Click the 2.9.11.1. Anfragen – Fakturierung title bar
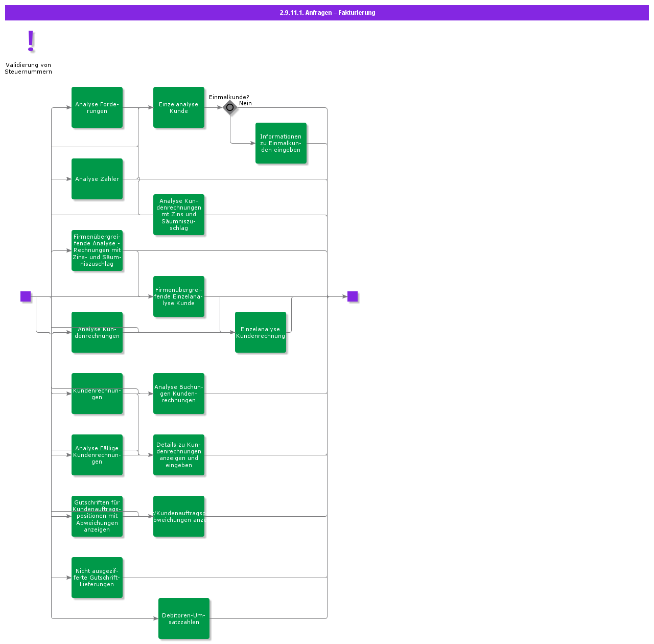654x644 pixels. [x=327, y=13]
